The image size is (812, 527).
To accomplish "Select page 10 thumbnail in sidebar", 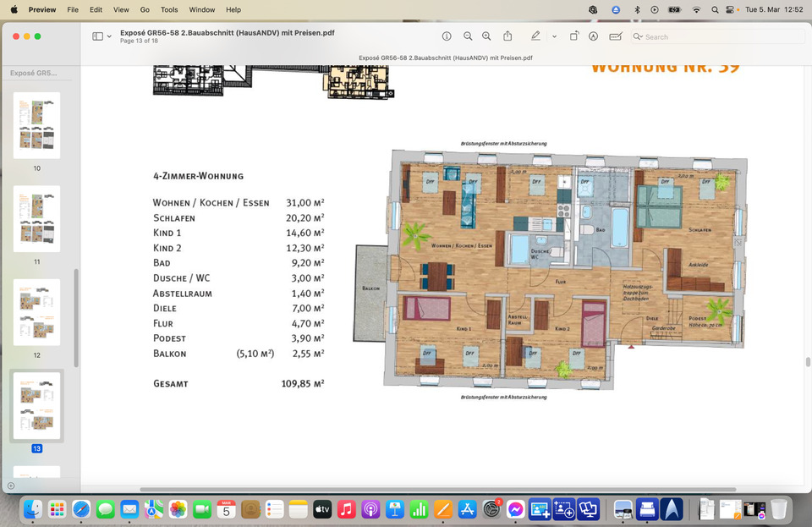I will pyautogui.click(x=37, y=125).
